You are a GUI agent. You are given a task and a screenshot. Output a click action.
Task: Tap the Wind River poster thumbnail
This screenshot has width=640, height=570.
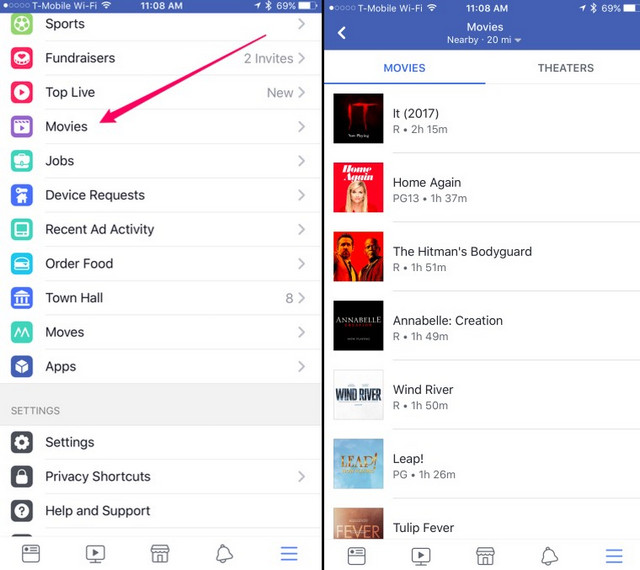pyautogui.click(x=358, y=395)
